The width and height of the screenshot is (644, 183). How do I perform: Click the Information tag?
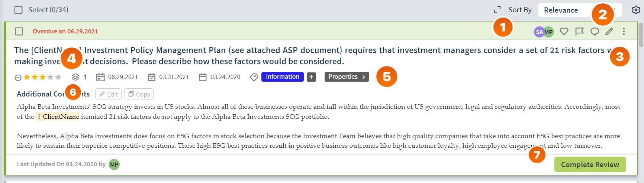tap(283, 77)
